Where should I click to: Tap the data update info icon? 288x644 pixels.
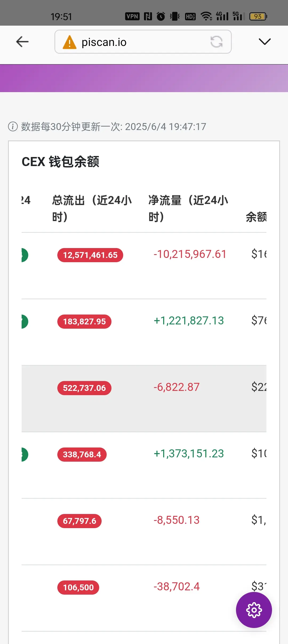[x=13, y=127]
